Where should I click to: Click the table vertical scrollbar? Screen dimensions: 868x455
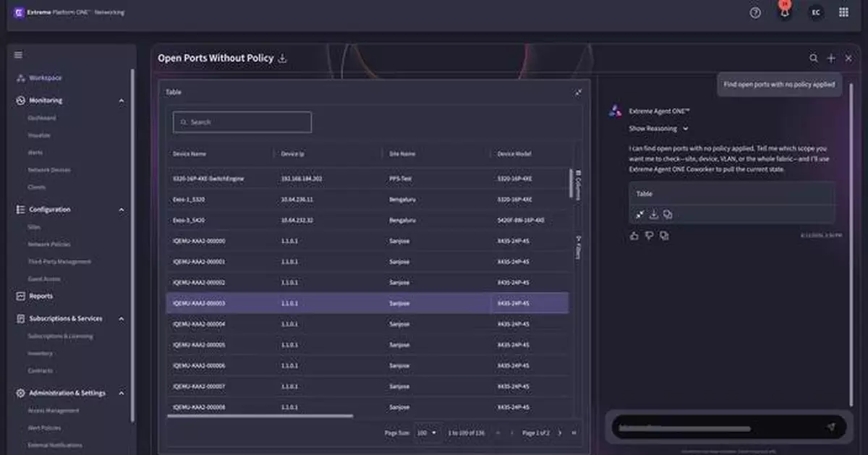click(x=571, y=184)
